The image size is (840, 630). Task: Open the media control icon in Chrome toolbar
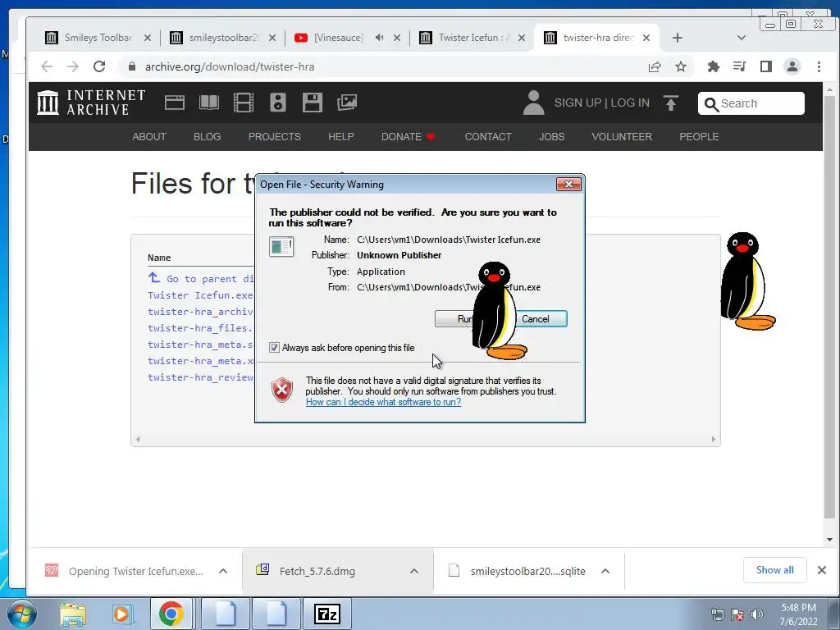[740, 66]
